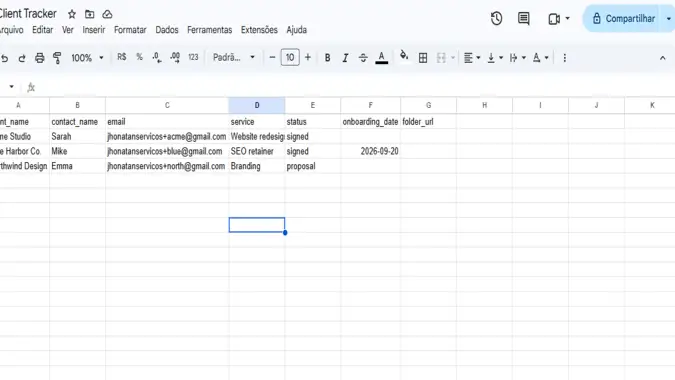Image resolution: width=675 pixels, height=380 pixels.
Task: Check the cloud save status icon
Action: click(107, 14)
